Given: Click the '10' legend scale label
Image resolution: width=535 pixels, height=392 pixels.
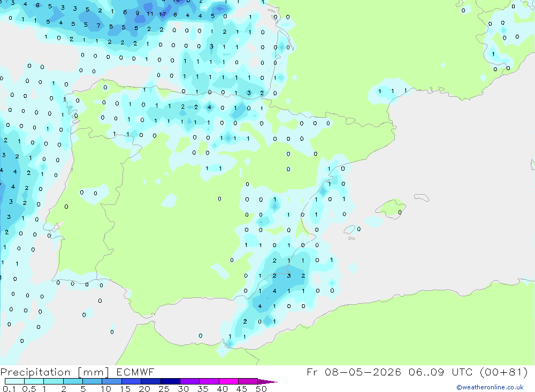Looking at the screenshot, I should pyautogui.click(x=106, y=389).
